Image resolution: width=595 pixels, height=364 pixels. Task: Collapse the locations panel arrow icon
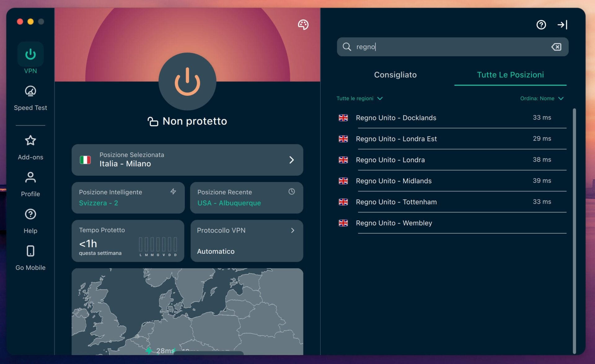(562, 24)
